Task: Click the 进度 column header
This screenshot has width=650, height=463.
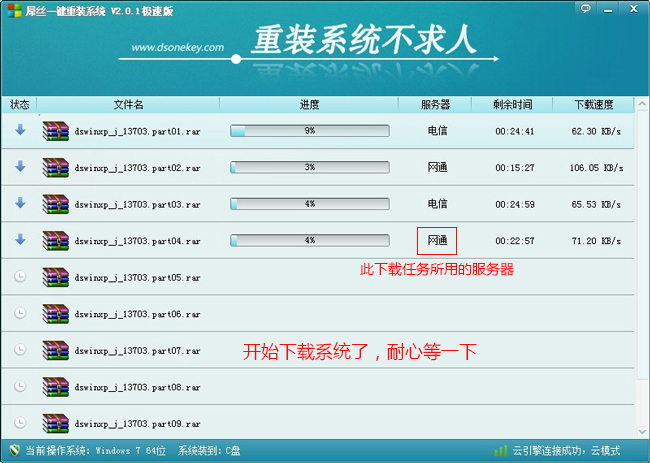Action: click(x=309, y=104)
